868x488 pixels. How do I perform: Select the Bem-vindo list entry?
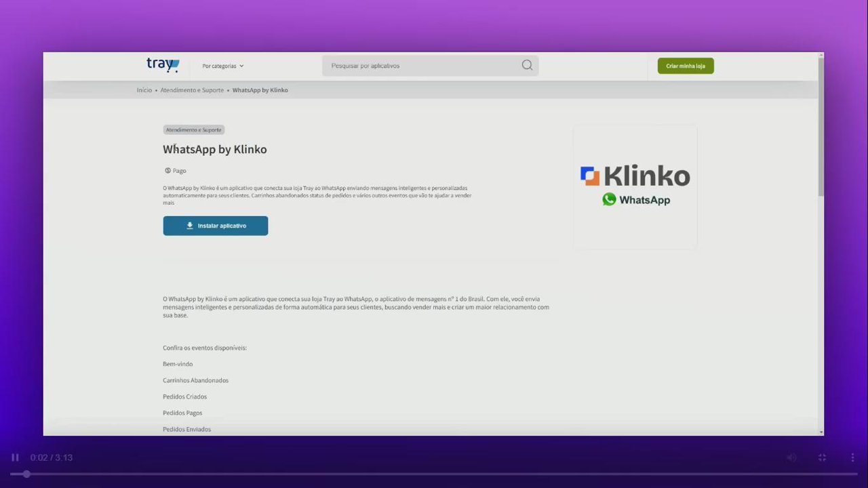[x=178, y=364]
